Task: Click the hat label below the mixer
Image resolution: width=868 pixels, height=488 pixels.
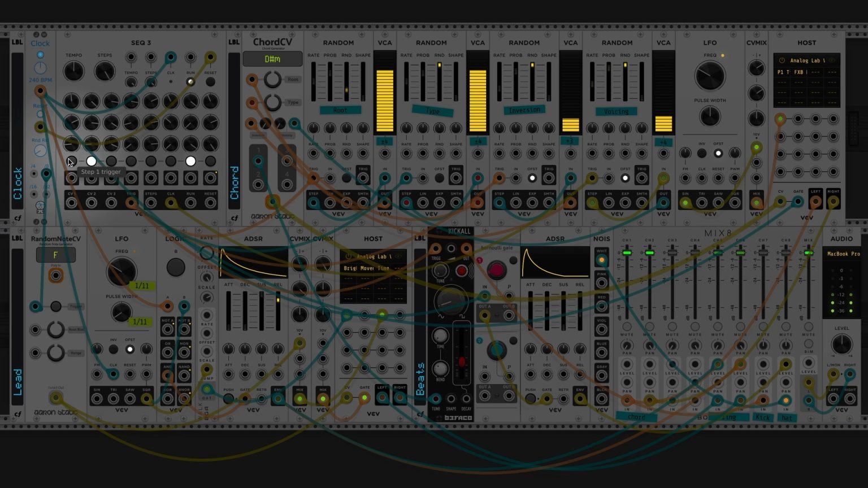Action: click(786, 418)
